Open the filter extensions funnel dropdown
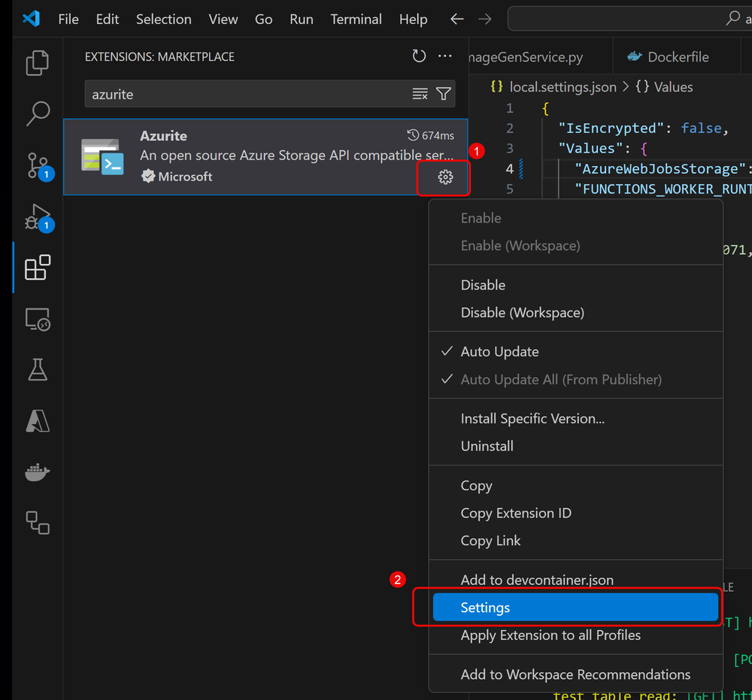 point(443,94)
